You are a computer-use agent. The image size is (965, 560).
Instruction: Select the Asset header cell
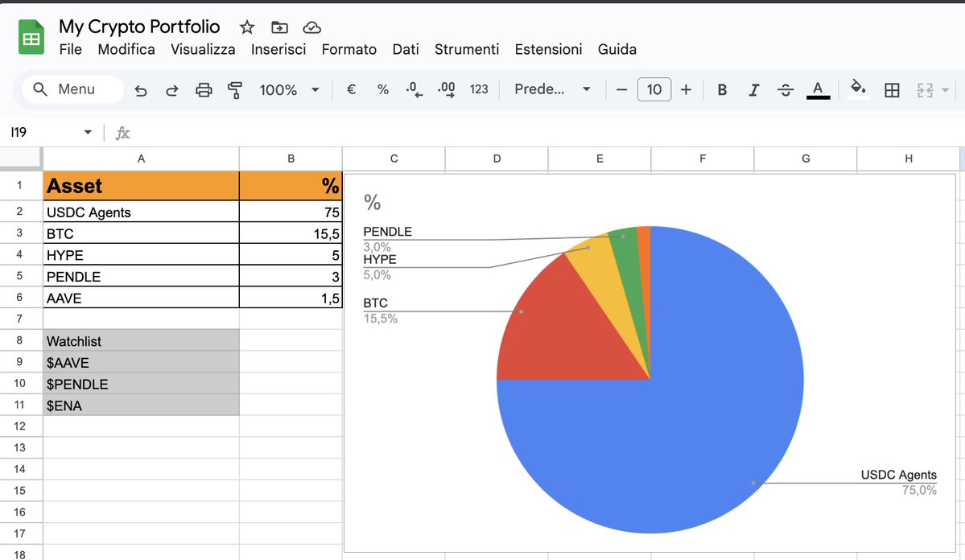tap(141, 186)
